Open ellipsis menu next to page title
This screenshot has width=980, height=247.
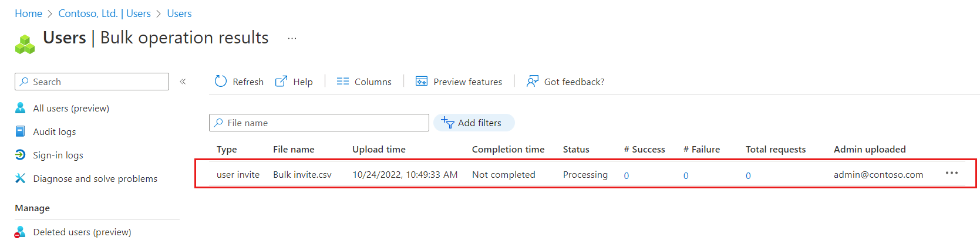coord(292,38)
